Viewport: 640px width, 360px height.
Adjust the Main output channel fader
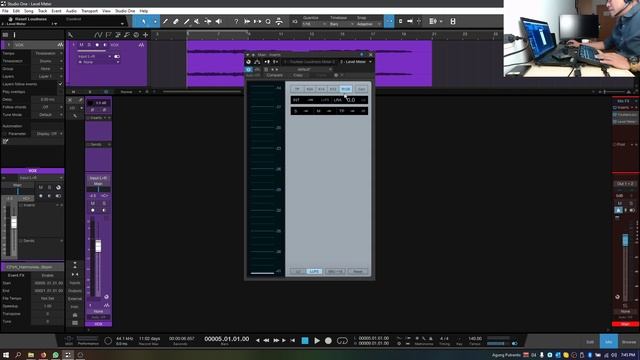[625, 240]
